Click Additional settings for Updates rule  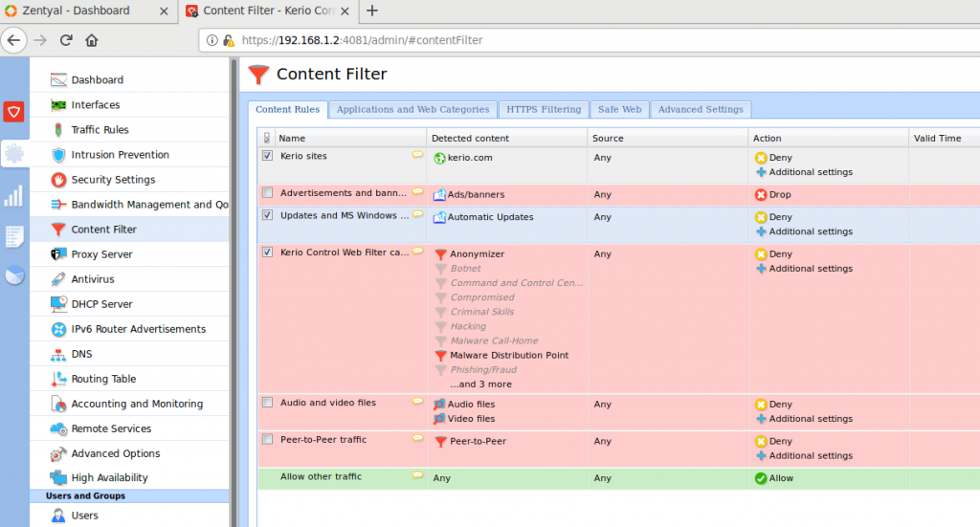click(811, 231)
